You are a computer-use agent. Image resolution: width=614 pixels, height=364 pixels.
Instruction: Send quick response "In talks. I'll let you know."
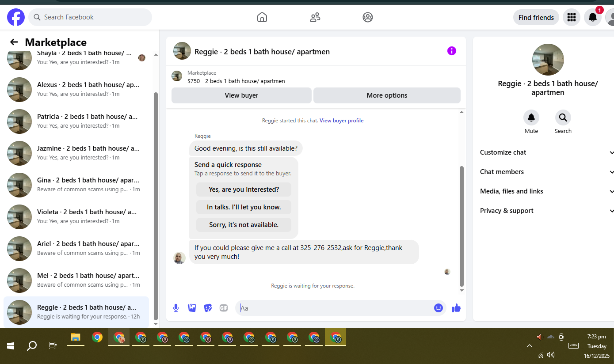pyautogui.click(x=244, y=207)
